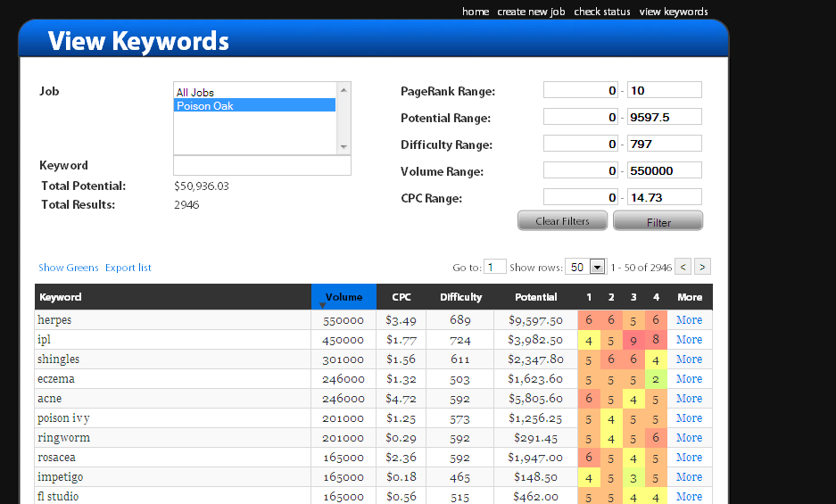Open More for the poison ivy row

pyautogui.click(x=690, y=418)
